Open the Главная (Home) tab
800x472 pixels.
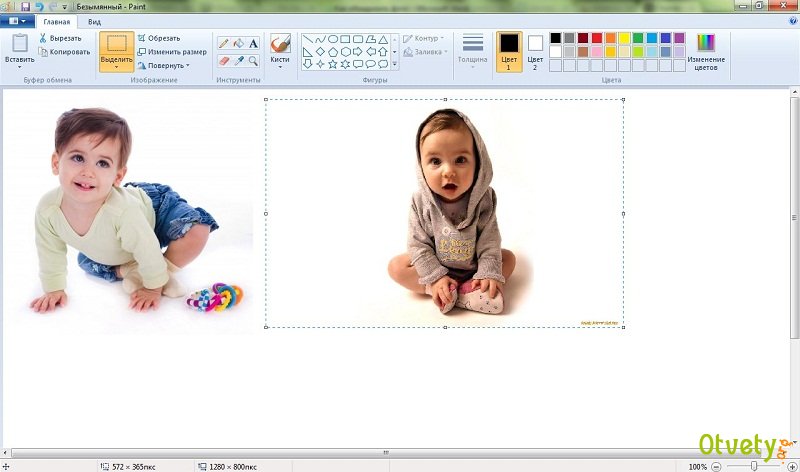coord(56,20)
